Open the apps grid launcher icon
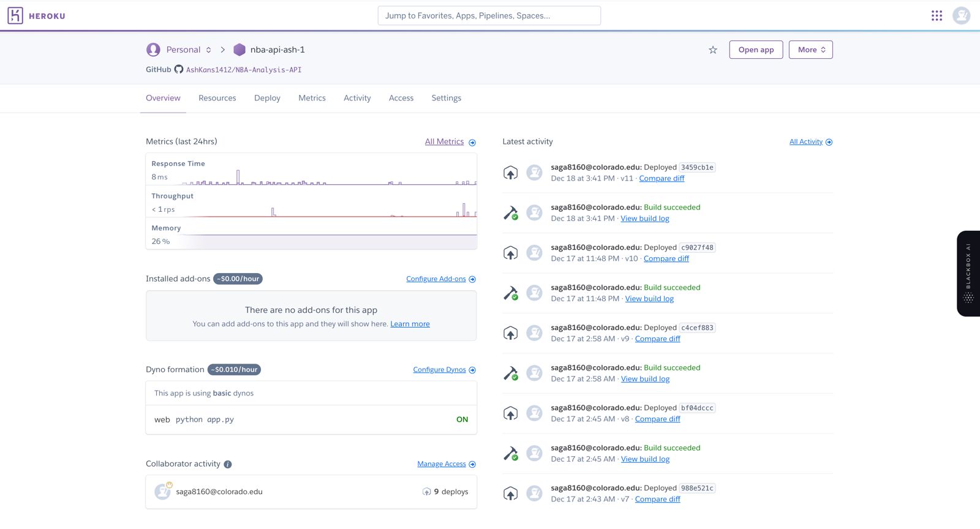The width and height of the screenshot is (980, 529). pos(937,15)
